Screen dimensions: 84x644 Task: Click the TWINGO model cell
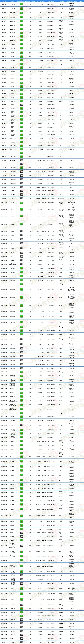(x=13, y=638)
